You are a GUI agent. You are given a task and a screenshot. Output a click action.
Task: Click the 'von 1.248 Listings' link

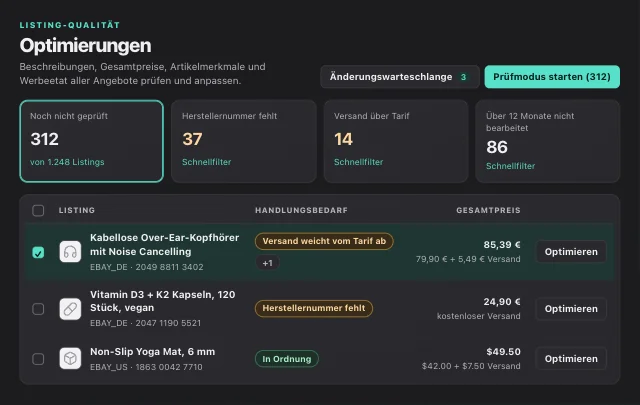click(67, 162)
